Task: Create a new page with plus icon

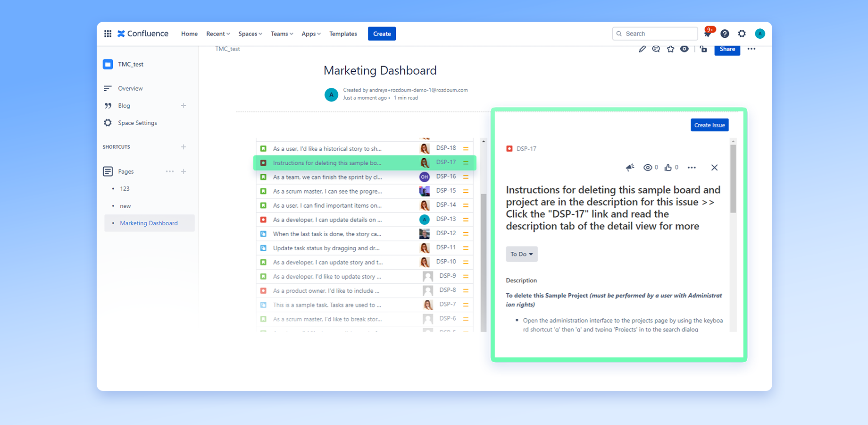Action: (184, 171)
